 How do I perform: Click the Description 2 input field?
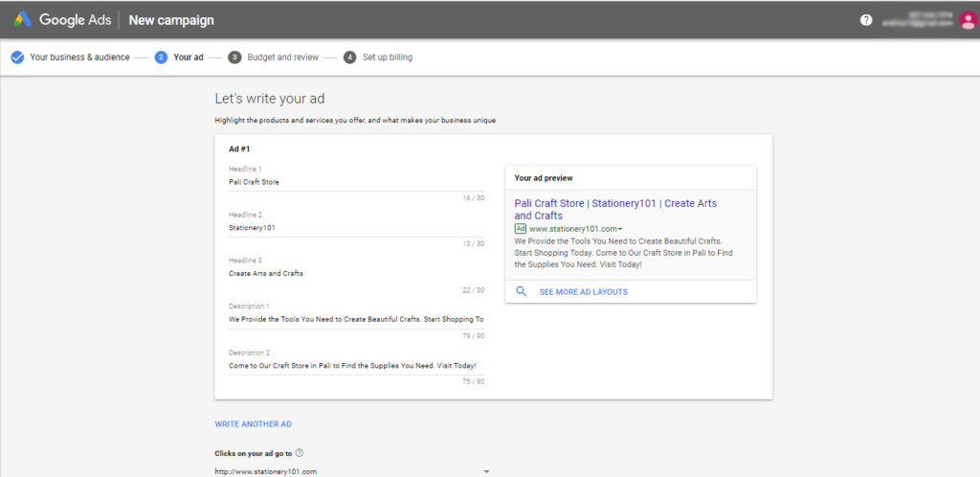pyautogui.click(x=357, y=366)
